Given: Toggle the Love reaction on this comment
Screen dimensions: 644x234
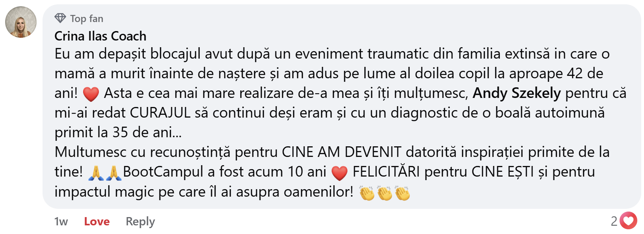Looking at the screenshot, I should [97, 221].
